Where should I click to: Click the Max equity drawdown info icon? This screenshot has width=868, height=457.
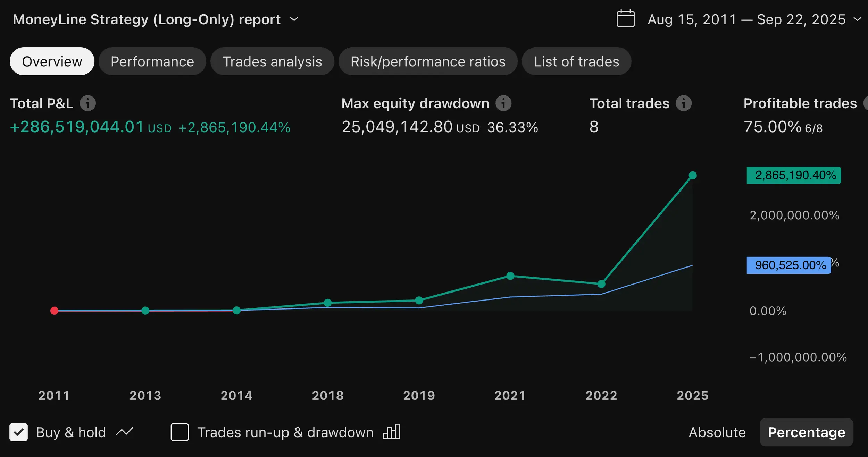tap(503, 103)
